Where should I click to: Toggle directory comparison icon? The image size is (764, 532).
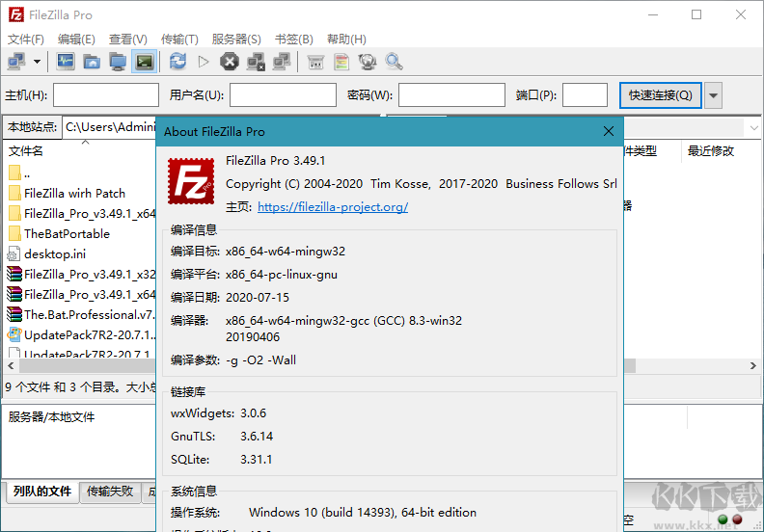pos(341,62)
